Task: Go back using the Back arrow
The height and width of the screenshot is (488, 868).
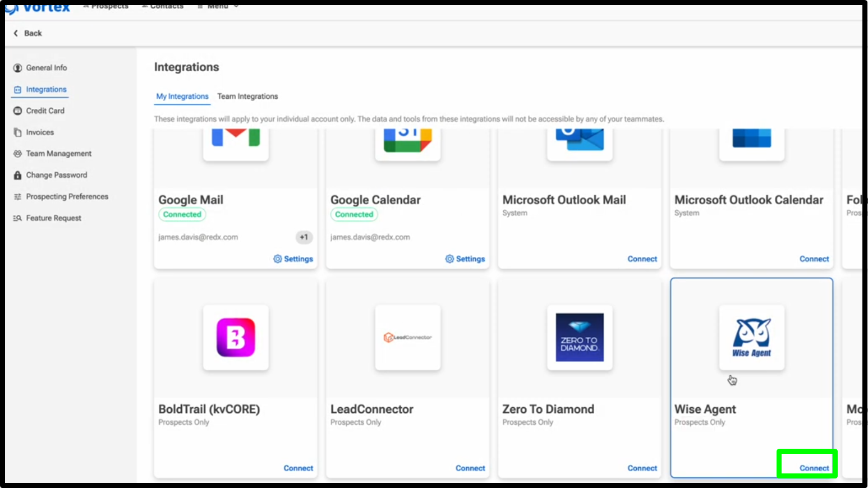Action: tap(27, 33)
